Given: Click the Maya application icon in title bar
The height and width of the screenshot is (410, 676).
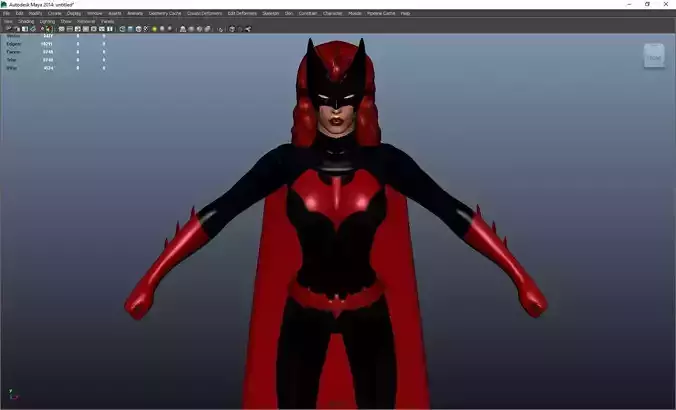Looking at the screenshot, I should [x=4, y=4].
